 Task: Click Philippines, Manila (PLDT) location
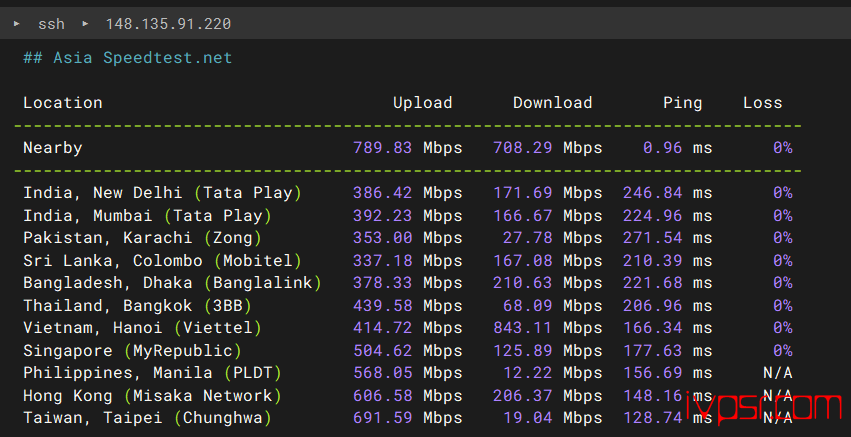pos(152,373)
